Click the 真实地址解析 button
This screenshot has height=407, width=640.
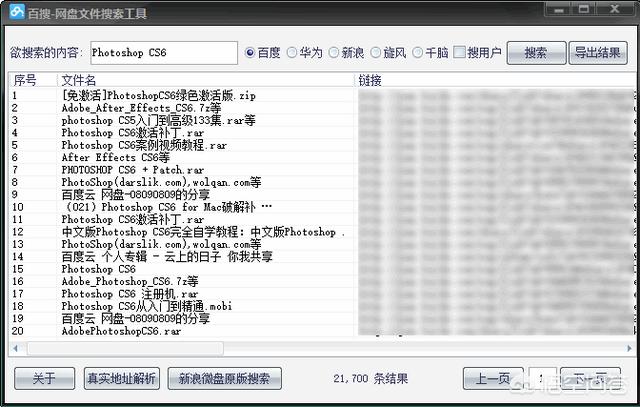coord(122,378)
